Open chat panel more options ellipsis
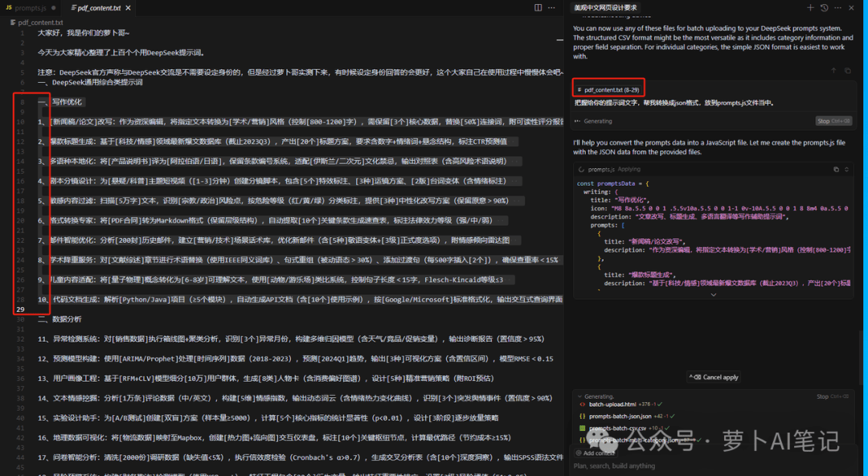Viewport: 868px width, 476px height. click(x=837, y=8)
